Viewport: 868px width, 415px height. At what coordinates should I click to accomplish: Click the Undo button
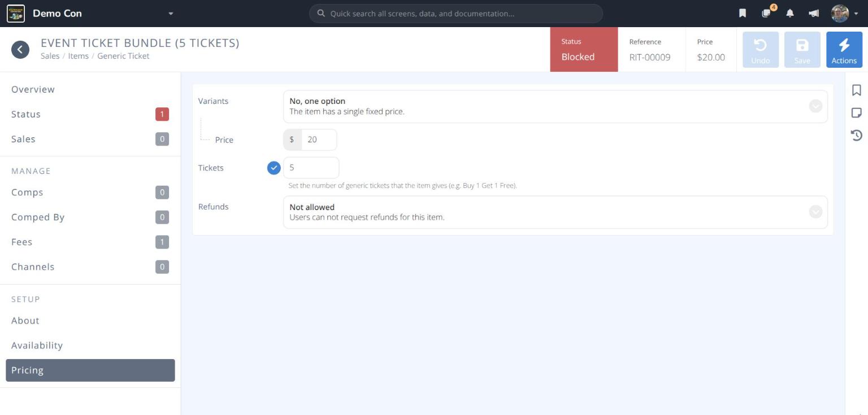pyautogui.click(x=761, y=50)
